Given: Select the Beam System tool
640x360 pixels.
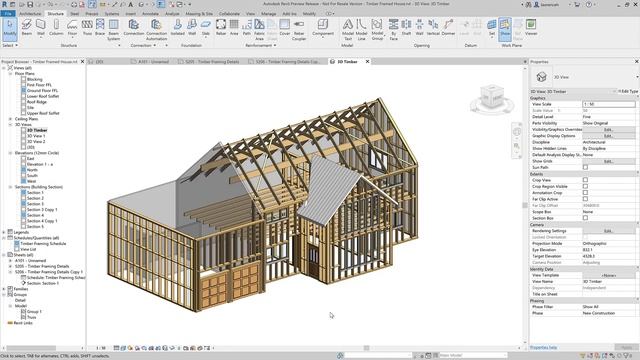Looking at the screenshot, I should coord(114,29).
